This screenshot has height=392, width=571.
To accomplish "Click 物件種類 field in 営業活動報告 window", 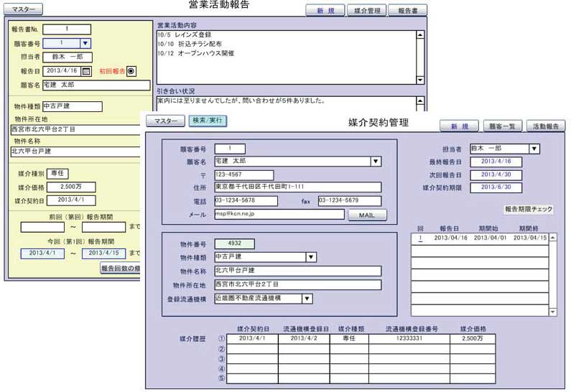I will tap(73, 106).
